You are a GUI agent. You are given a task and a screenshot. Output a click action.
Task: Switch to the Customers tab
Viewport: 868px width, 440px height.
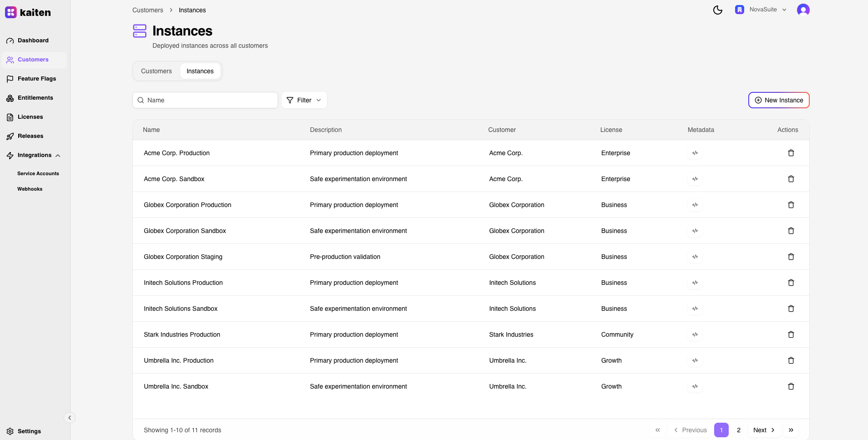click(x=156, y=71)
